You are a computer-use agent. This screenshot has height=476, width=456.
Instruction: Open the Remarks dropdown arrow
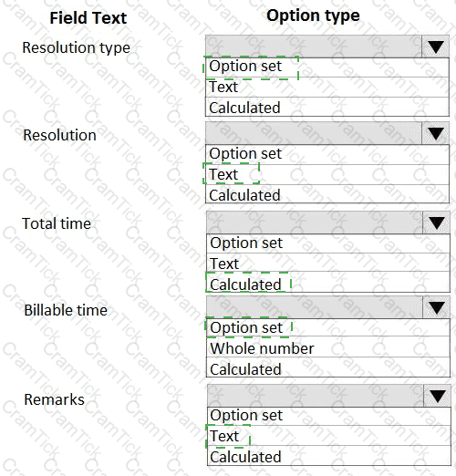click(x=437, y=396)
